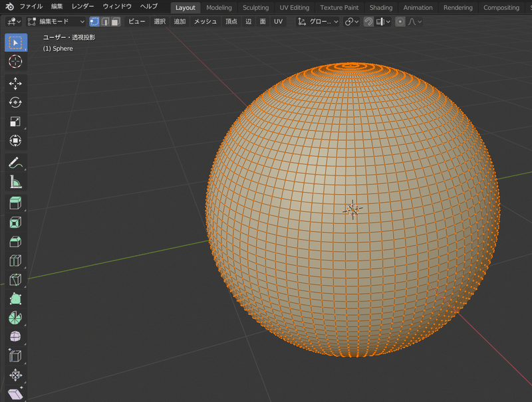Switch to edge select mode
The width and height of the screenshot is (532, 402).
point(105,21)
